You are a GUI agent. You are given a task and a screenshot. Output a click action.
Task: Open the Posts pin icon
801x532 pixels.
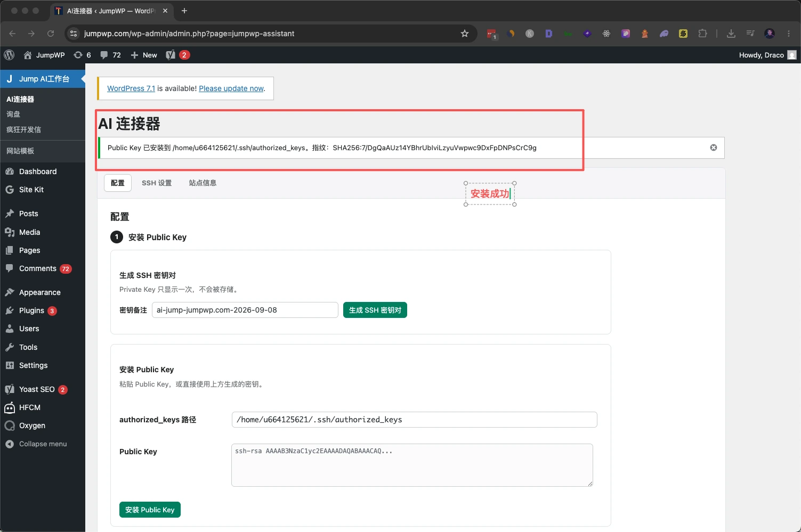10,214
